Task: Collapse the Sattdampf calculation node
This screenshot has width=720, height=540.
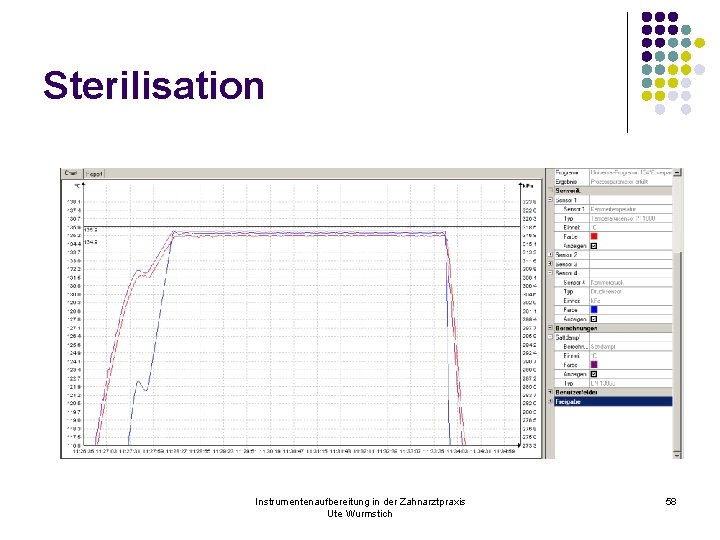Action: point(550,337)
